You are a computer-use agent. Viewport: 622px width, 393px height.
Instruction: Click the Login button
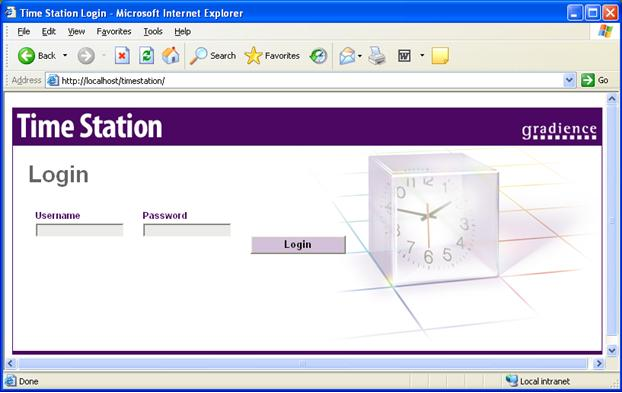tap(298, 245)
